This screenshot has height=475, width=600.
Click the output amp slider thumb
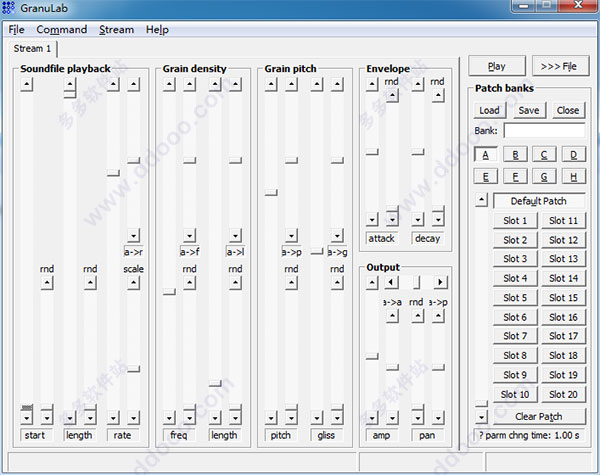(x=372, y=356)
